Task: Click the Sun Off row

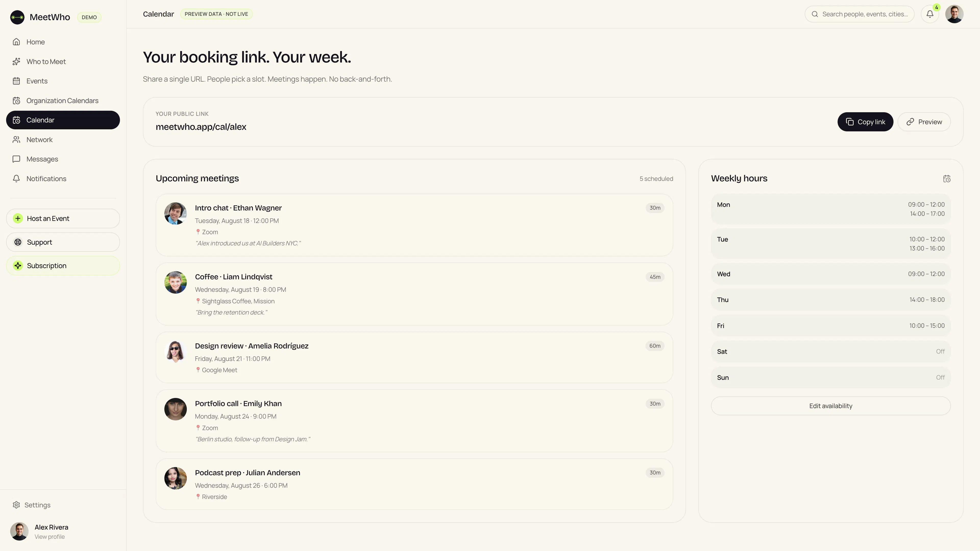Action: pos(830,378)
